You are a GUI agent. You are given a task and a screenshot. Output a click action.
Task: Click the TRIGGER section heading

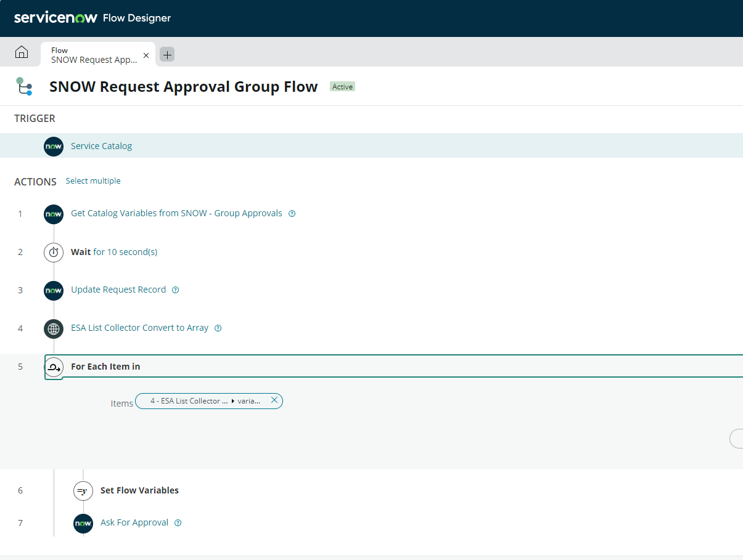(35, 118)
